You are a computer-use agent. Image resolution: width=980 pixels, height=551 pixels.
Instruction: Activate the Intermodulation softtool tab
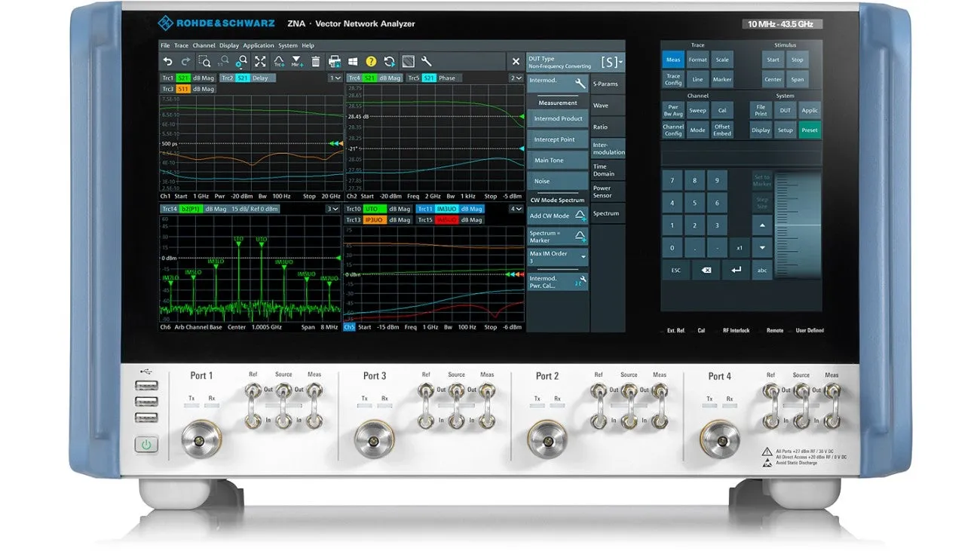point(608,148)
